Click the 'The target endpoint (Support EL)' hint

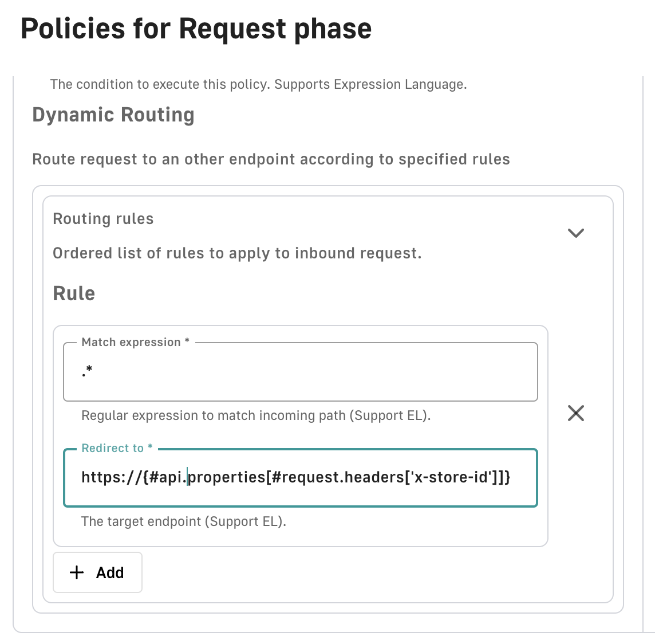[x=183, y=521]
